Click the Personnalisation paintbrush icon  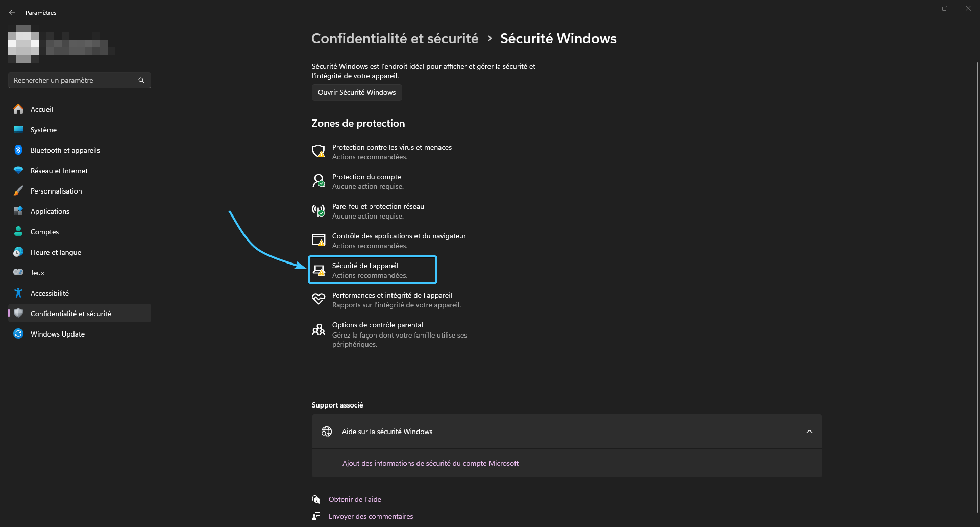click(x=18, y=190)
